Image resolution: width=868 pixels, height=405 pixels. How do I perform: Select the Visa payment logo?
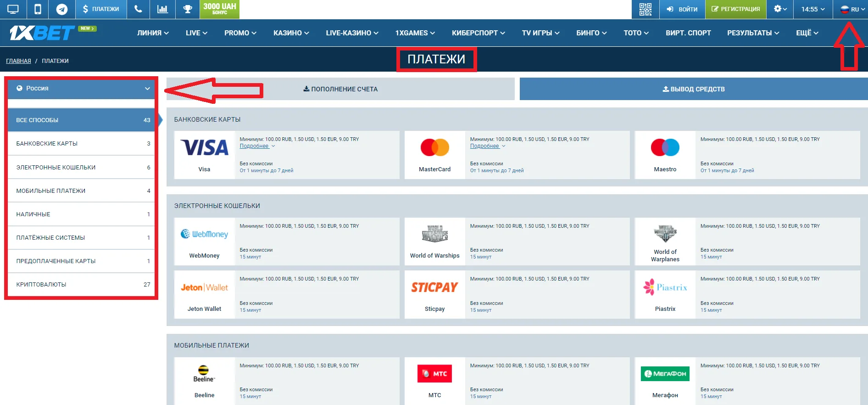coord(205,148)
